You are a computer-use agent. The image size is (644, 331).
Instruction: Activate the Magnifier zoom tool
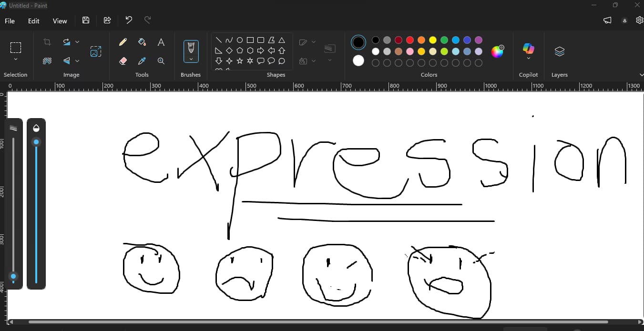coord(161,61)
